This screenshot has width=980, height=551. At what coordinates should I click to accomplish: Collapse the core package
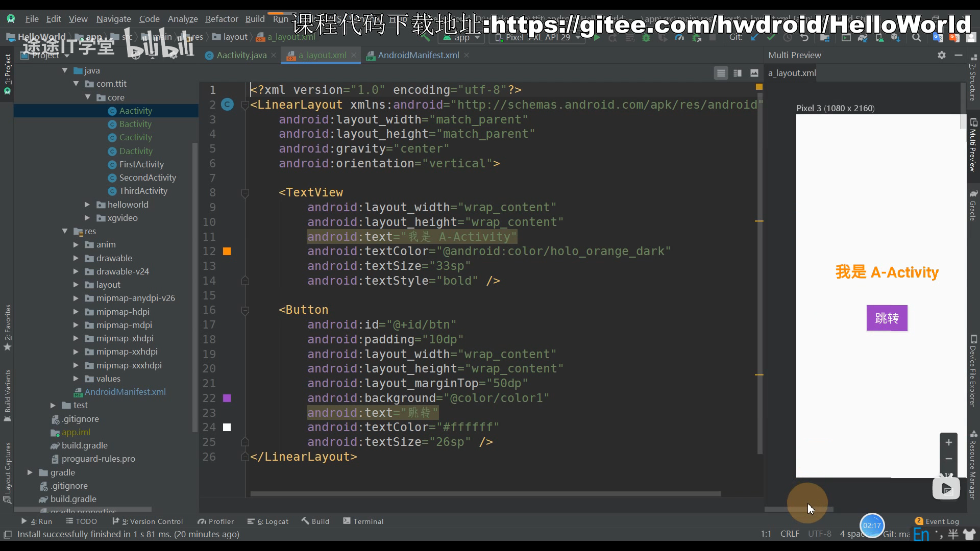tap(87, 97)
